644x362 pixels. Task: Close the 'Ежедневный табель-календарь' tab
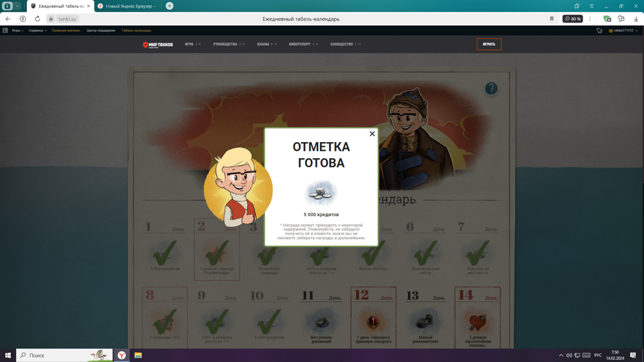coord(88,6)
